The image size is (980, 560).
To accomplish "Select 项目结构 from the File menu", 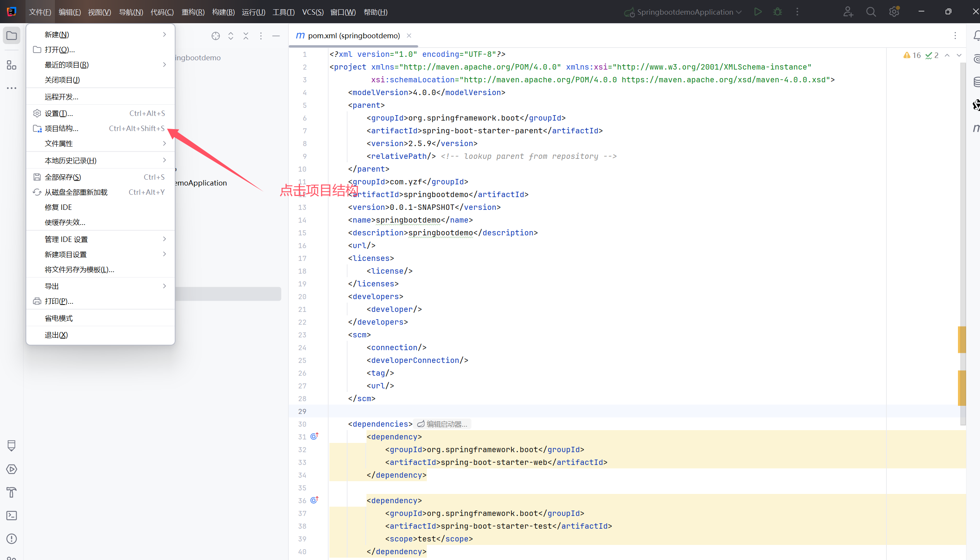I will [x=61, y=128].
